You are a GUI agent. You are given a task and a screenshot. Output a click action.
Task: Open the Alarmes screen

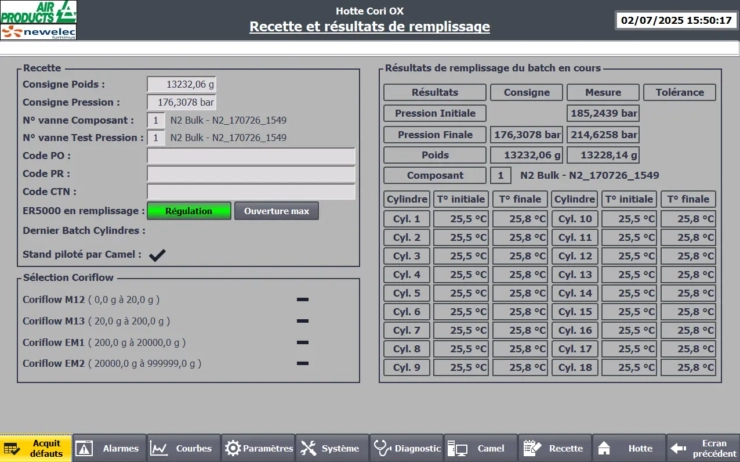pos(110,448)
